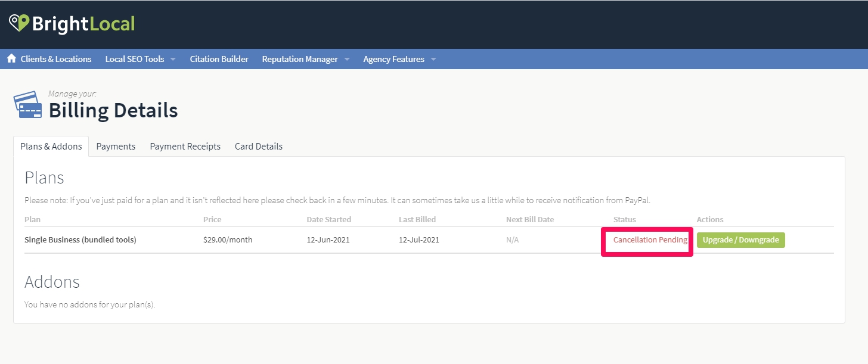
Task: Select the Agency Features menu label
Action: [x=393, y=59]
